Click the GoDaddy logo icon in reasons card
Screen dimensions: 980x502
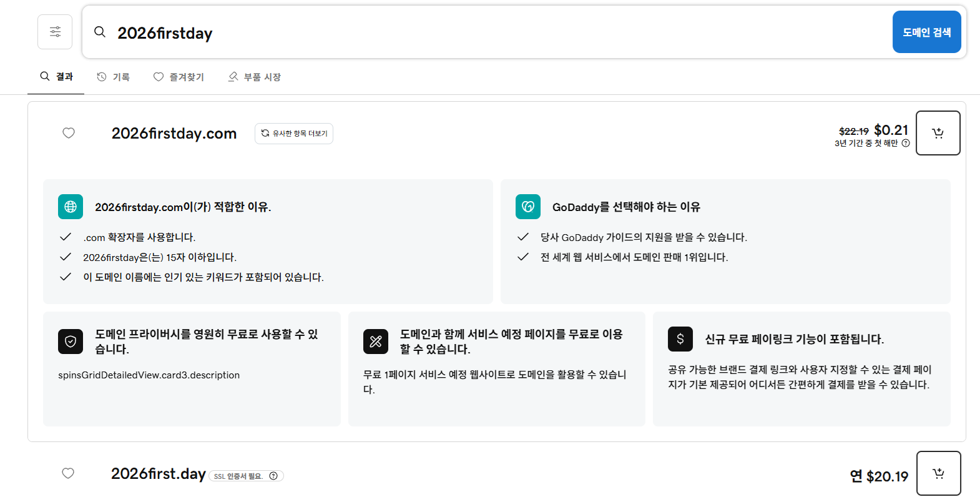tap(528, 207)
